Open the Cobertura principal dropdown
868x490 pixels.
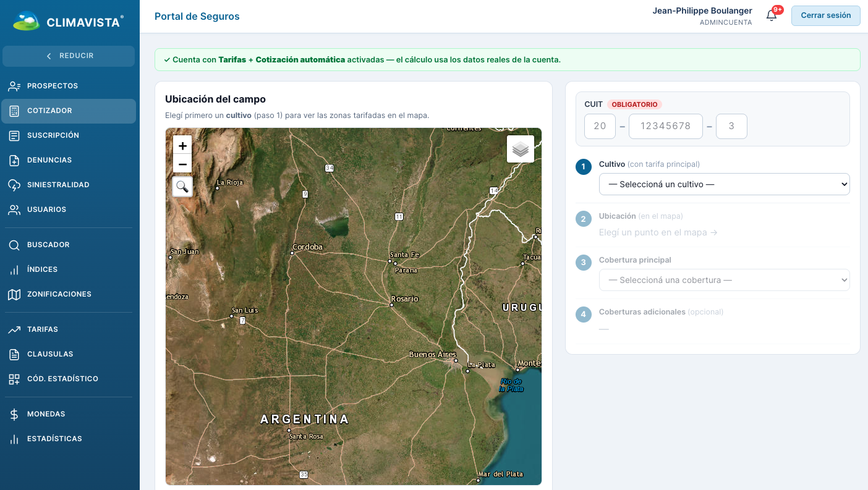[724, 280]
